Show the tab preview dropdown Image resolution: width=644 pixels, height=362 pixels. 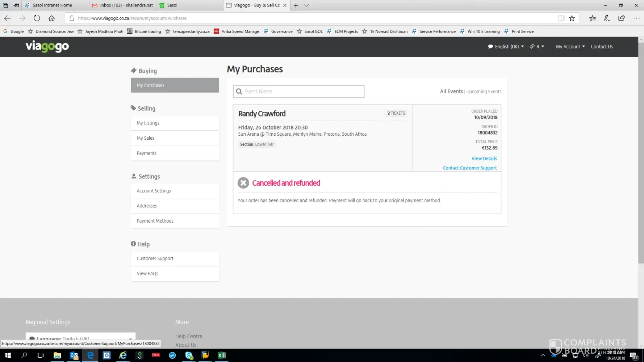[306, 5]
